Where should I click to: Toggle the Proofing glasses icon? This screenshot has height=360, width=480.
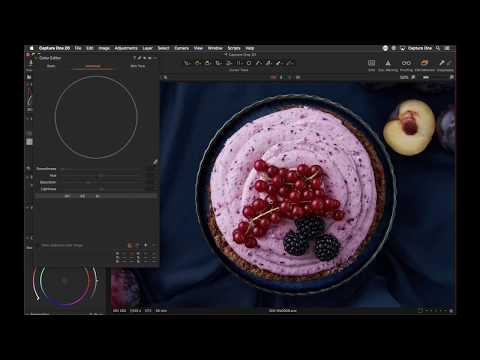point(406,63)
